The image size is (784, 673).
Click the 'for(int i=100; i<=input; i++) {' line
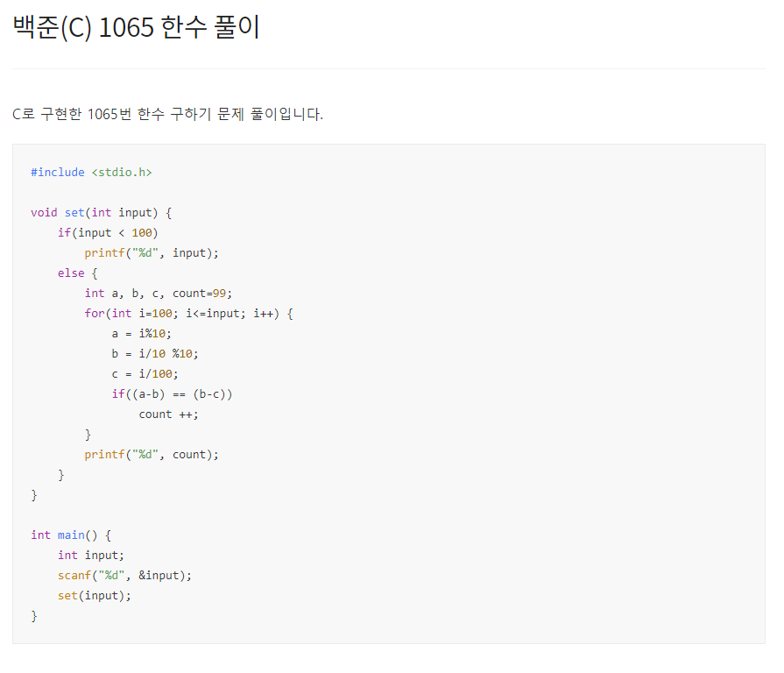(x=189, y=314)
